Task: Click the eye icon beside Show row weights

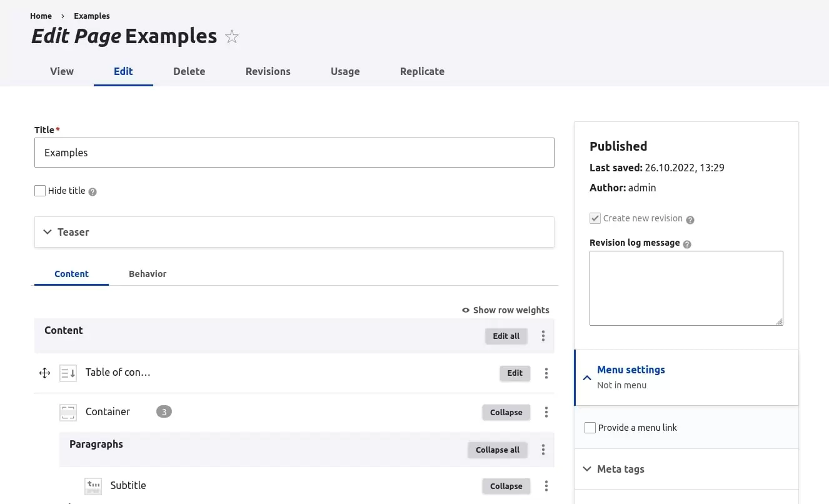Action: [x=465, y=310]
